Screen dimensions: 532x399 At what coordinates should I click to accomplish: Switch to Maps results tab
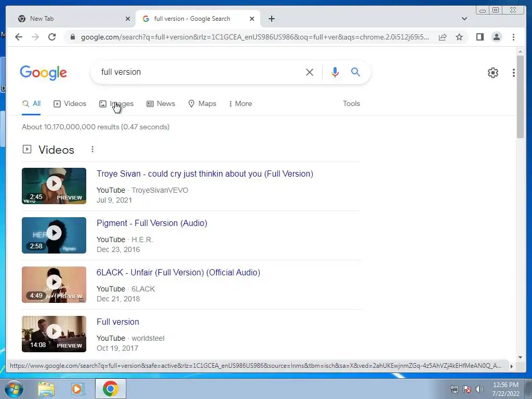tap(202, 103)
